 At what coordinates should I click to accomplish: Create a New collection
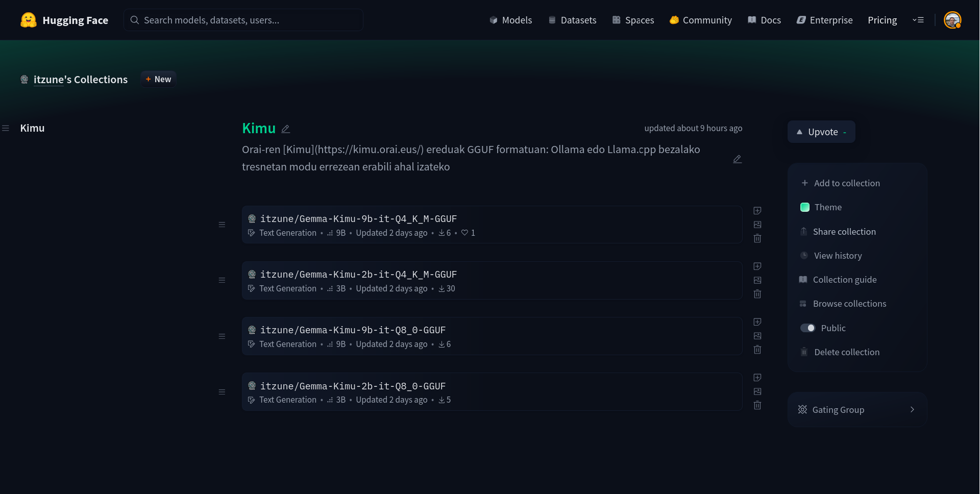coord(158,79)
